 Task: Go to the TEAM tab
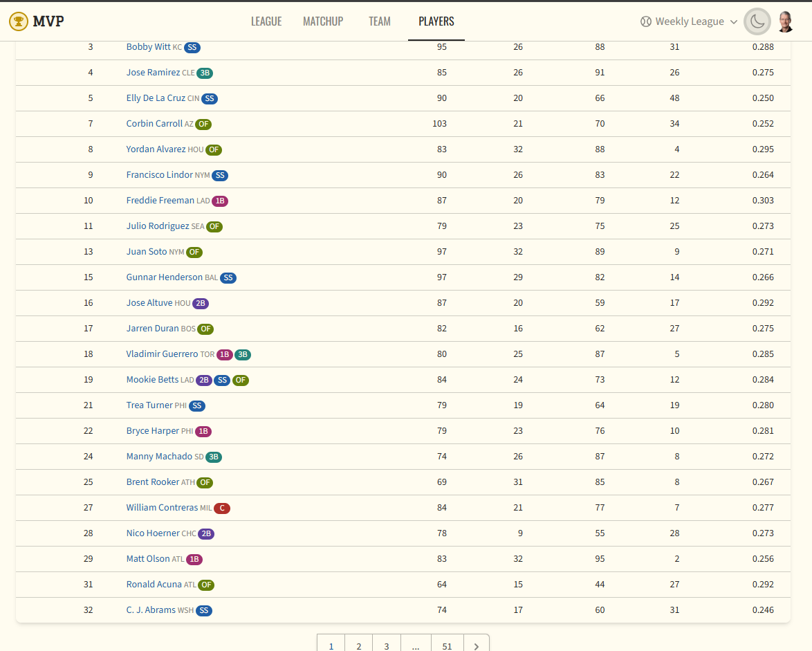(380, 21)
